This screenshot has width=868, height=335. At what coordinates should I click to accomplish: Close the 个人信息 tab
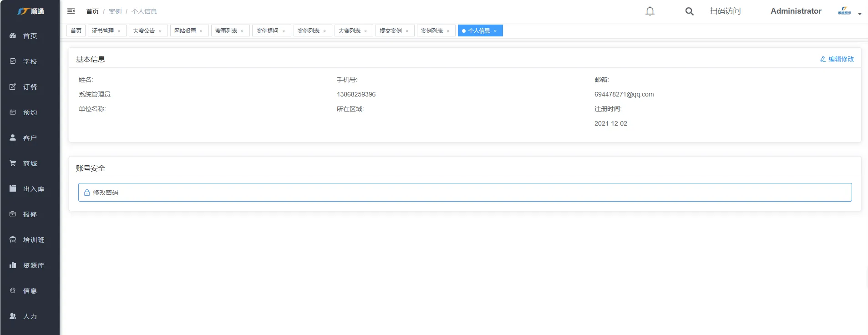coord(495,31)
